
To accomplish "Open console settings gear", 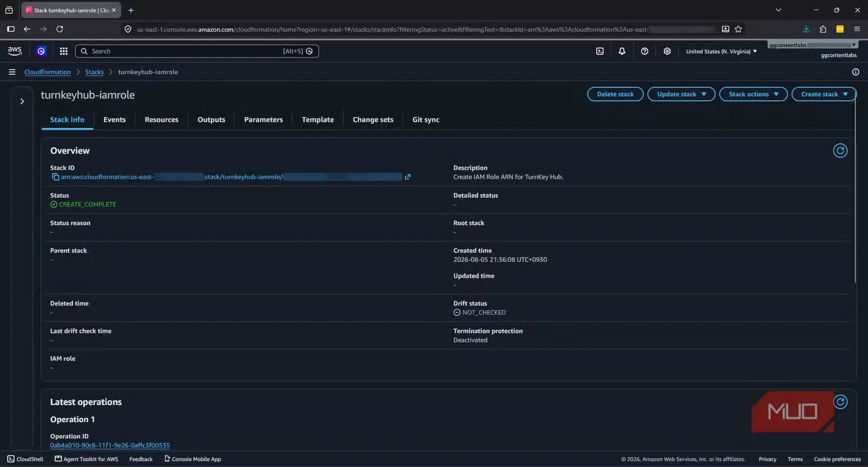I will pos(667,51).
